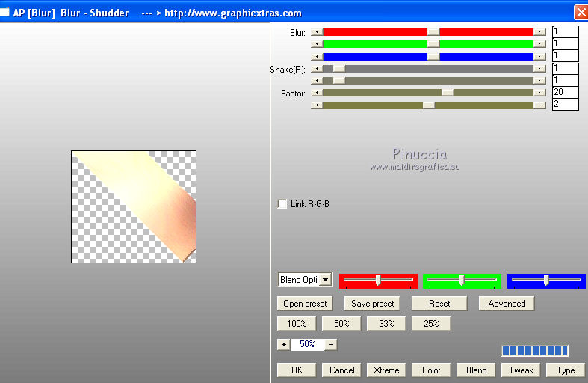This screenshot has width=588, height=383.
Task: Click the Type button
Action: pos(566,370)
